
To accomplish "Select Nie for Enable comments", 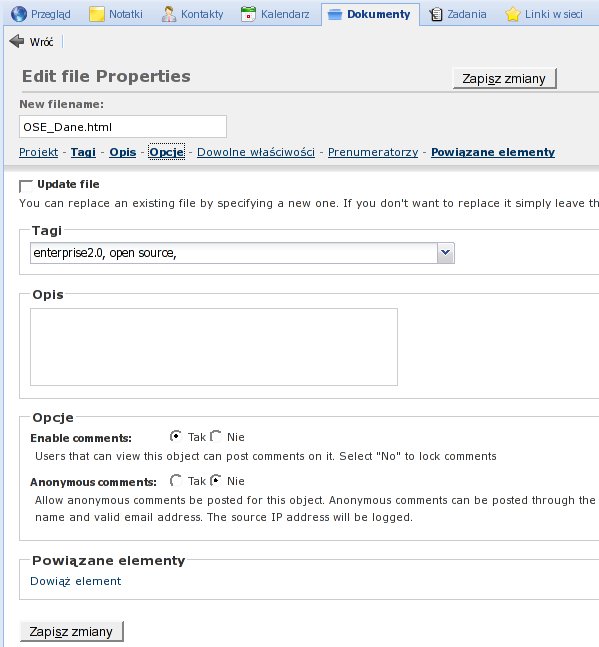I will point(216,436).
